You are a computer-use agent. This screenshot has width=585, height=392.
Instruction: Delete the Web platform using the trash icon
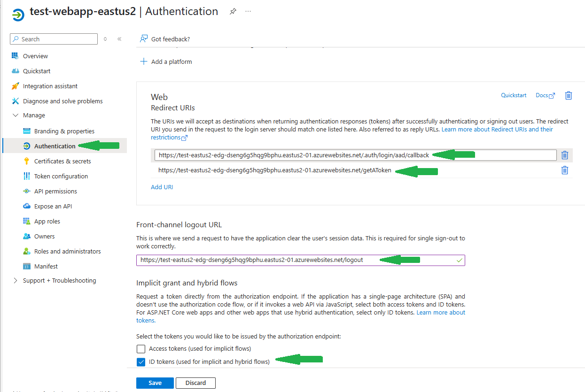point(568,95)
